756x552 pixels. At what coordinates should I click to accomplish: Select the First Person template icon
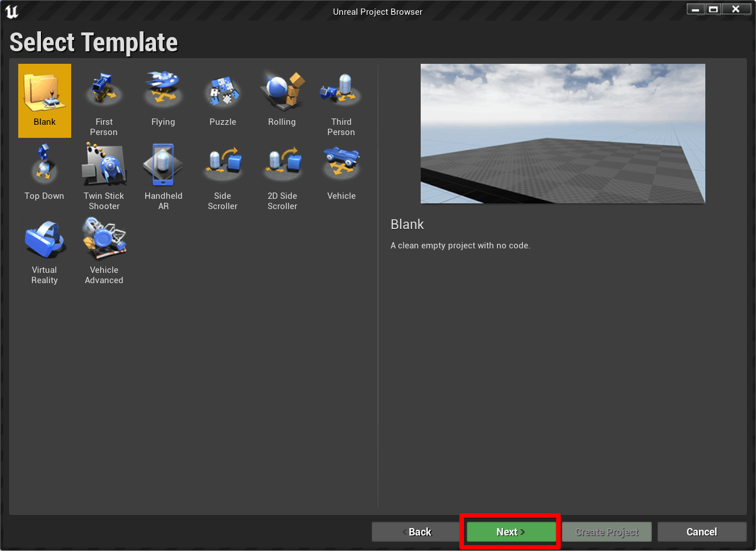104,88
